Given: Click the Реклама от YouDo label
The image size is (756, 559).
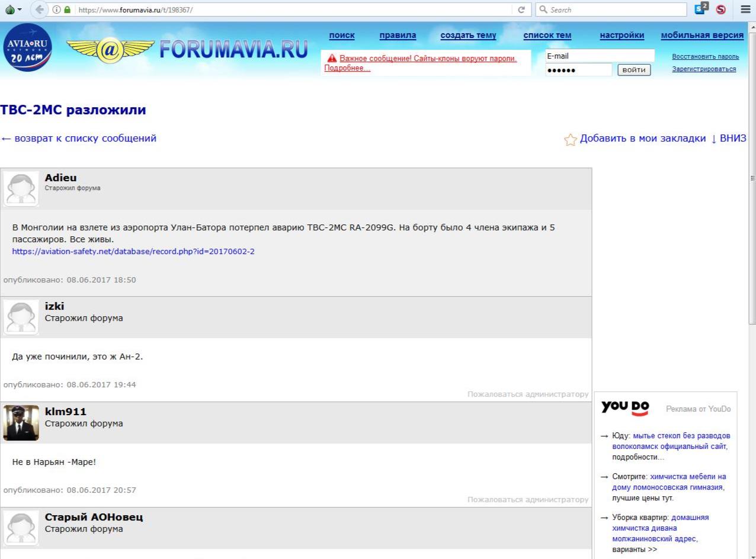Looking at the screenshot, I should [x=699, y=409].
